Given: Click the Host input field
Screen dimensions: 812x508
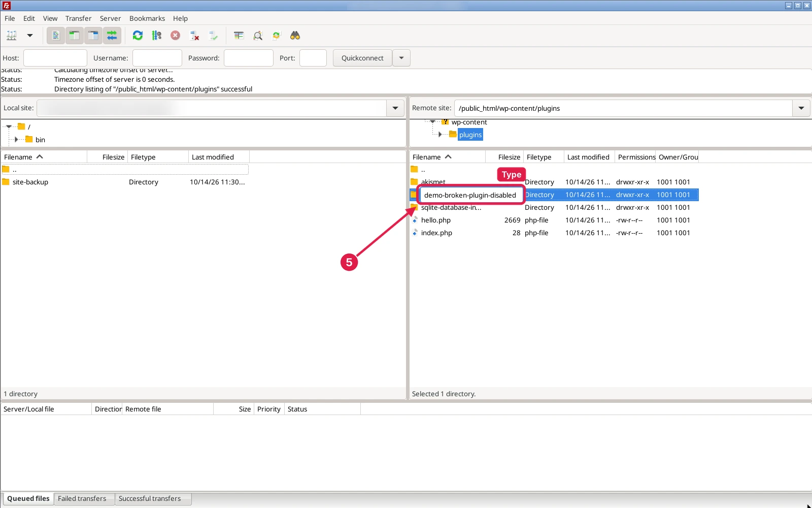Looking at the screenshot, I should [x=55, y=58].
